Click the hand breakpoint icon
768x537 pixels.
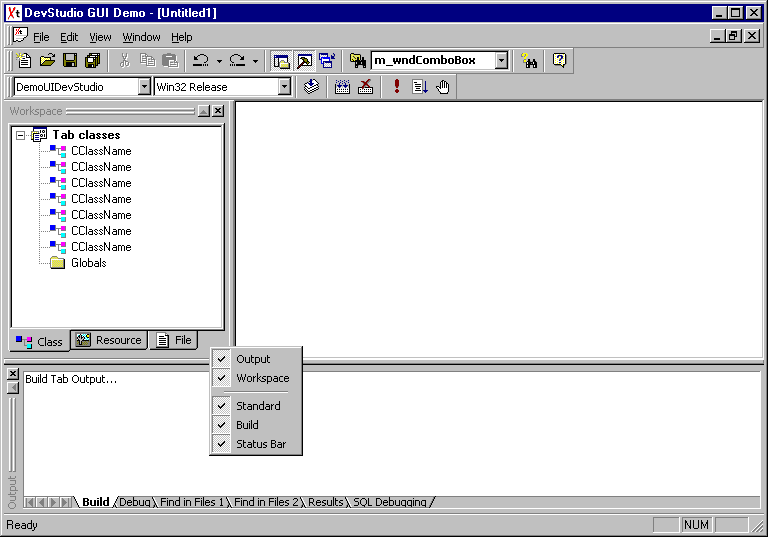tap(443, 87)
